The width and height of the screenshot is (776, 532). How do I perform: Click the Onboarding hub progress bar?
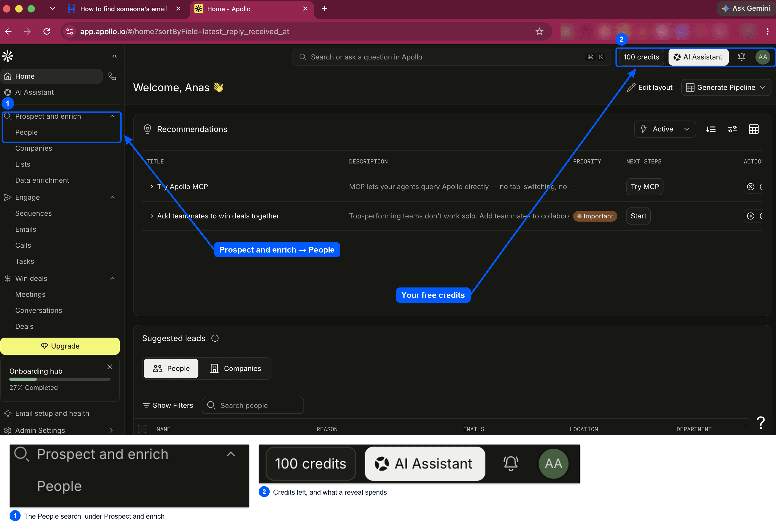60,379
